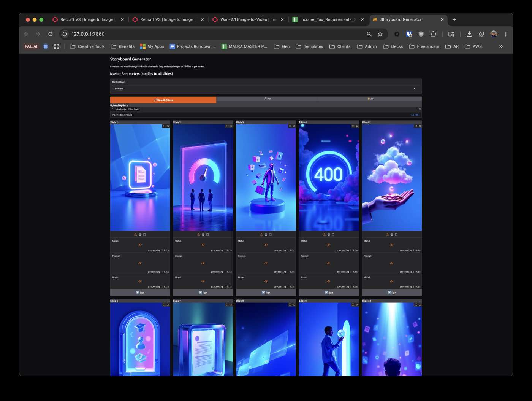Viewport: 532px width, 401px height.
Task: Open the Templates bookmark folder
Action: tap(309, 46)
